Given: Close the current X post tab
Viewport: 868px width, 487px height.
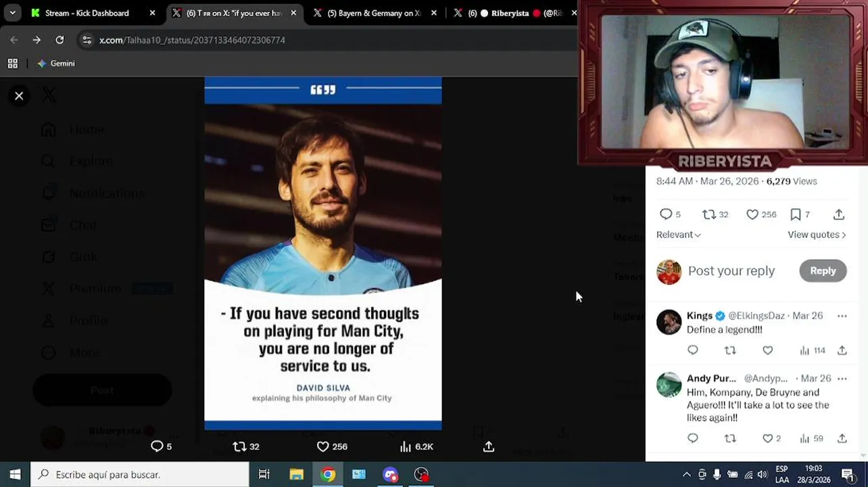Looking at the screenshot, I should pos(293,13).
